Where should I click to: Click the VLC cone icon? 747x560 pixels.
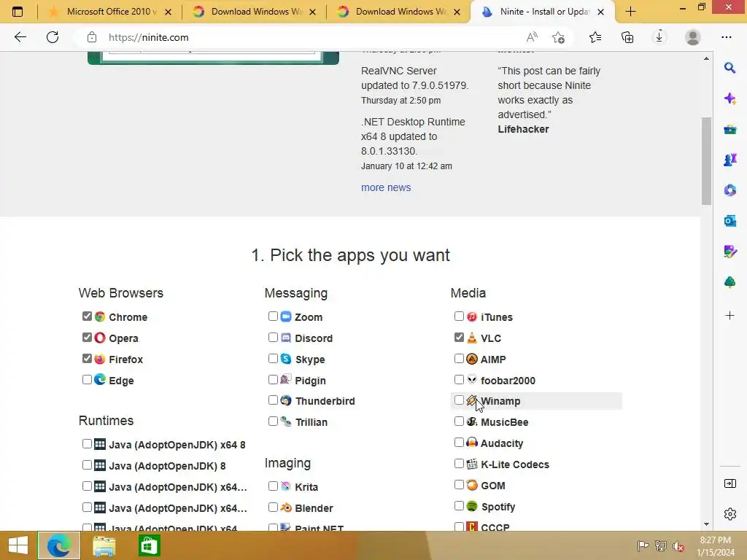[472, 338]
